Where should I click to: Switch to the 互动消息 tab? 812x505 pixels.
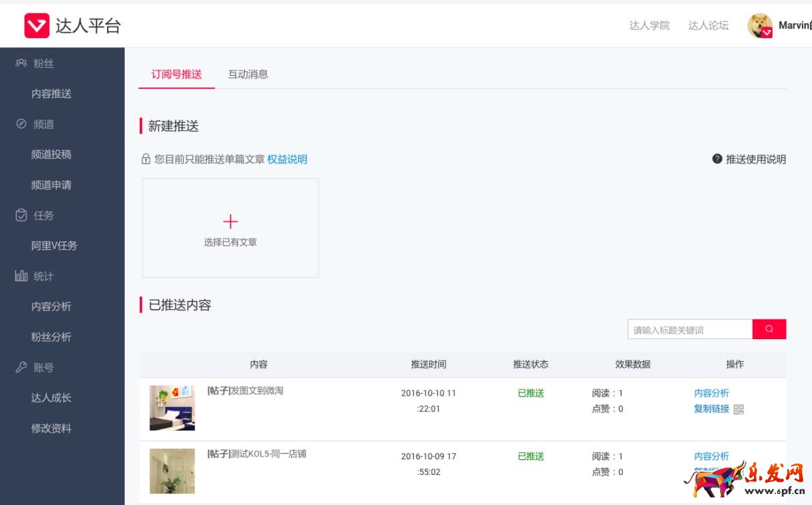tap(248, 74)
